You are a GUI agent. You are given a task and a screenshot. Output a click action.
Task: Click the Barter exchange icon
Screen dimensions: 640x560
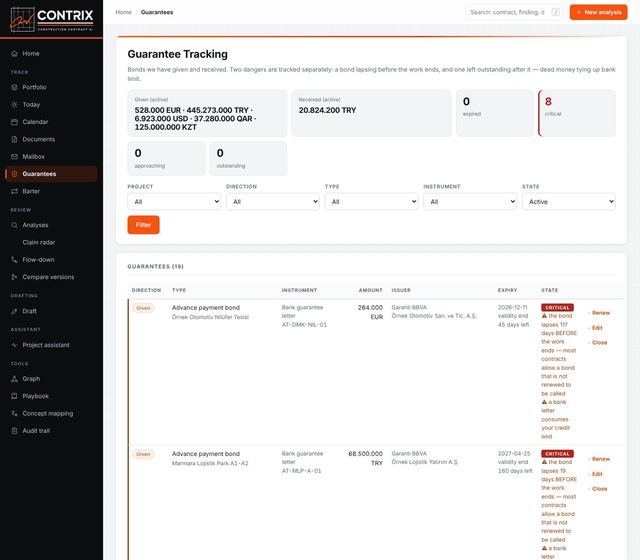[x=14, y=191]
